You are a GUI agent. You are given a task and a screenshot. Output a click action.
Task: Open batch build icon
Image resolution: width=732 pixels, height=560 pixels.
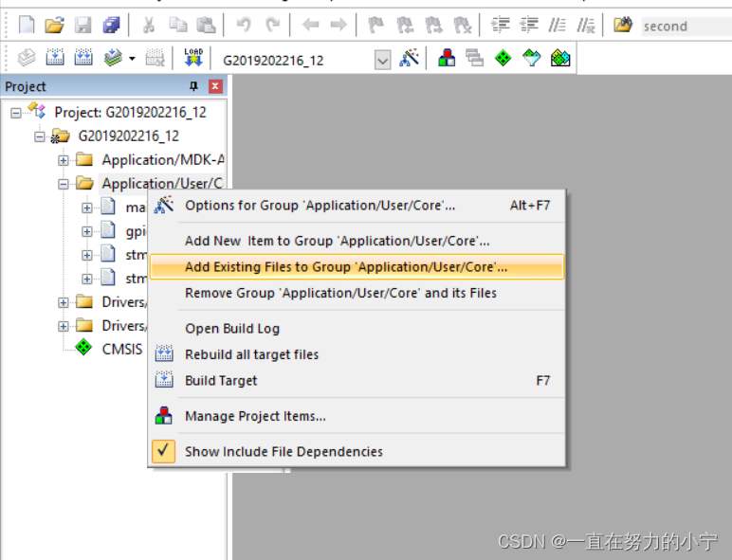tap(113, 59)
